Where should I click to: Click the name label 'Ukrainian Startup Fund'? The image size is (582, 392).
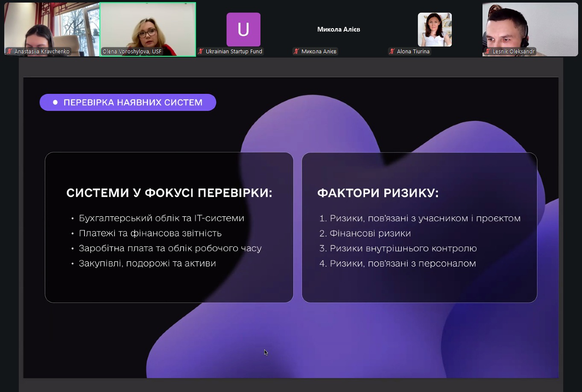click(x=234, y=52)
